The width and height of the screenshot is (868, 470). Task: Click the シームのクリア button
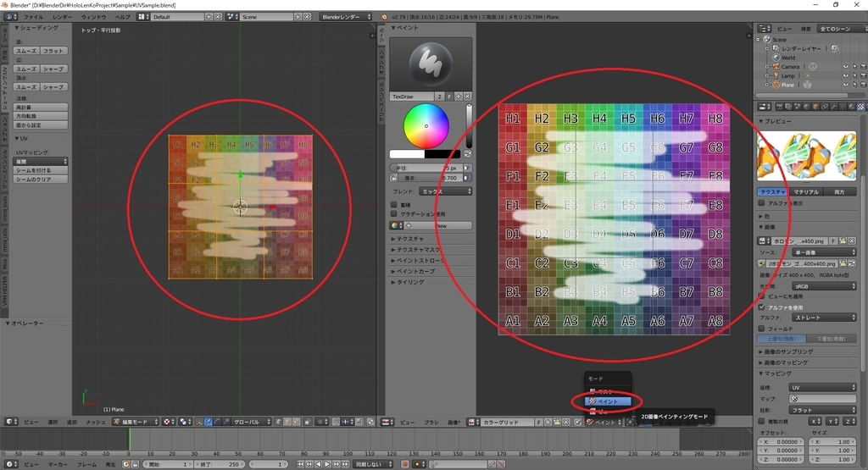coord(41,180)
